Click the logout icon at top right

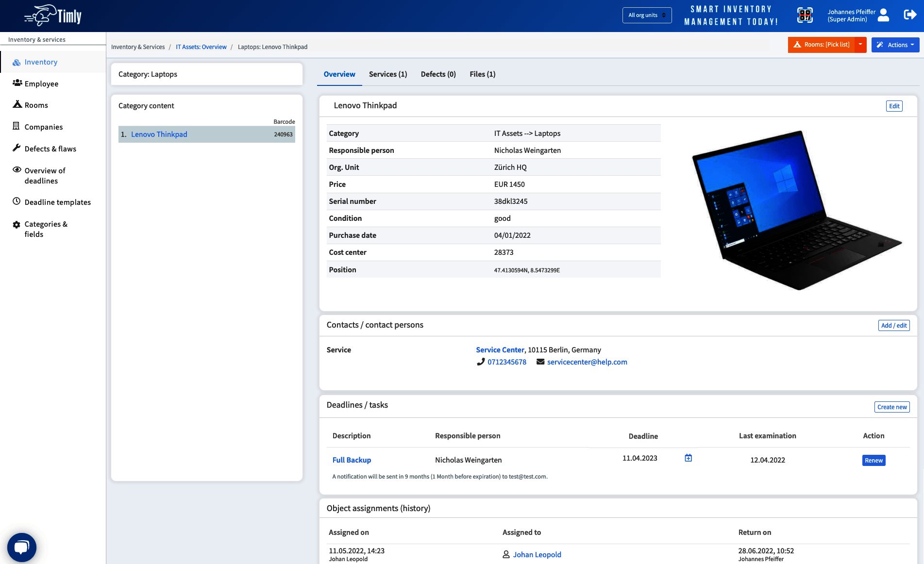pos(909,15)
